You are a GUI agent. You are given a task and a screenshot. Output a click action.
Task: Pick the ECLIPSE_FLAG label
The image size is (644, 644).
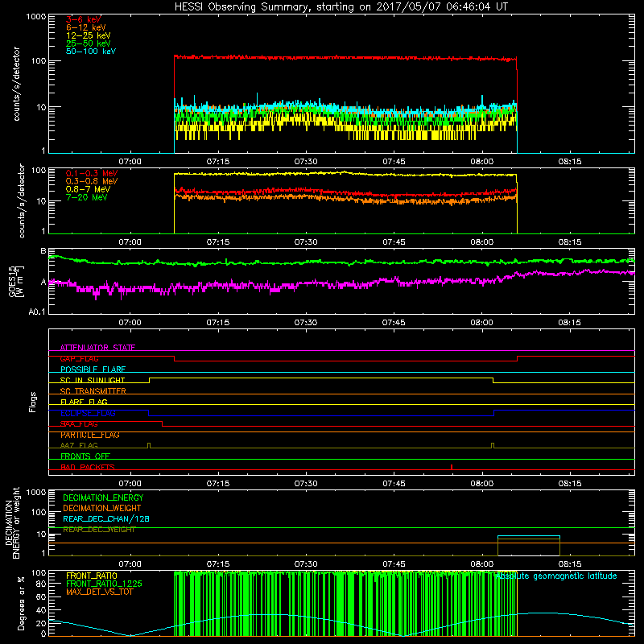pyautogui.click(x=88, y=413)
